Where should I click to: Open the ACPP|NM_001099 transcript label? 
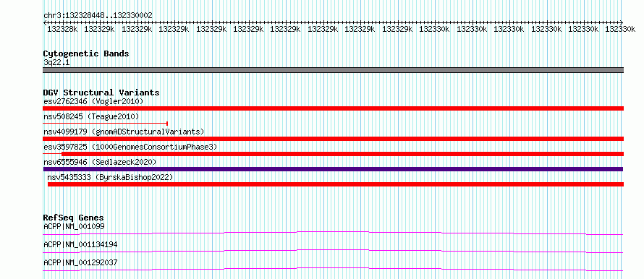click(74, 226)
